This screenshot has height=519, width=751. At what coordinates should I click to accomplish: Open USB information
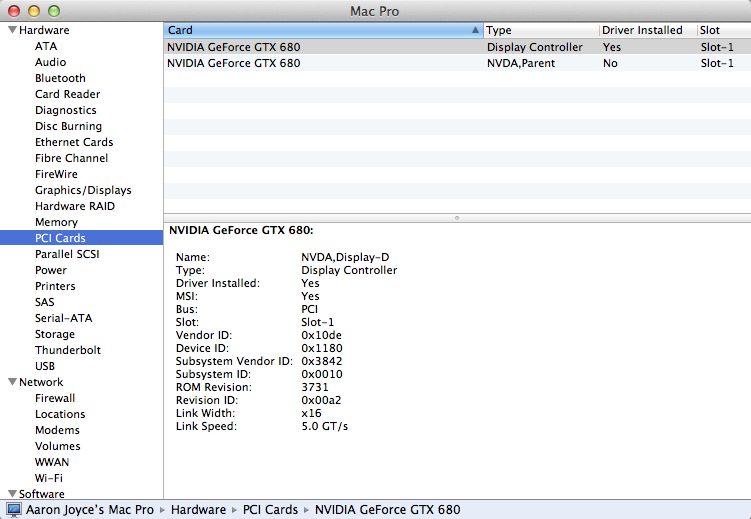point(45,366)
